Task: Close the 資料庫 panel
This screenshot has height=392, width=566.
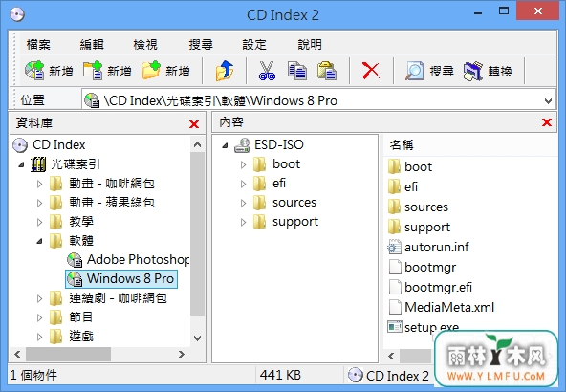Action: (x=194, y=124)
